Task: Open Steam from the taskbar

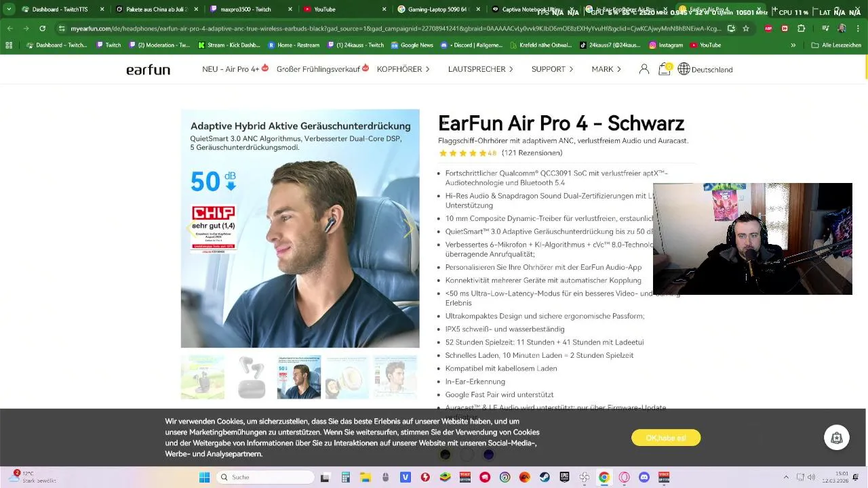Action: (x=544, y=477)
